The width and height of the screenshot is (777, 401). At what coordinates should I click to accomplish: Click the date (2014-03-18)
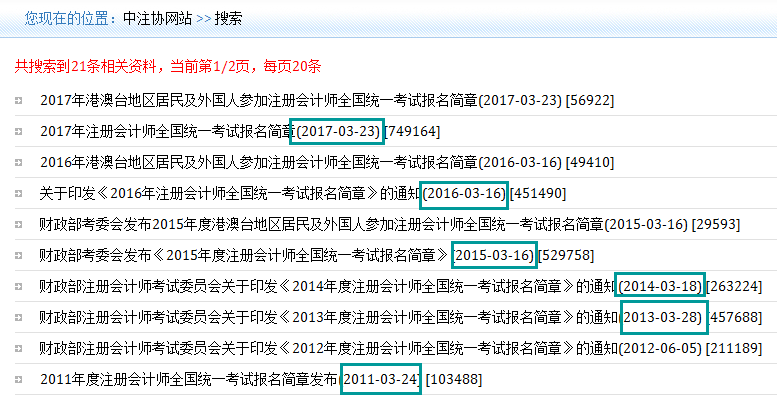(x=661, y=286)
